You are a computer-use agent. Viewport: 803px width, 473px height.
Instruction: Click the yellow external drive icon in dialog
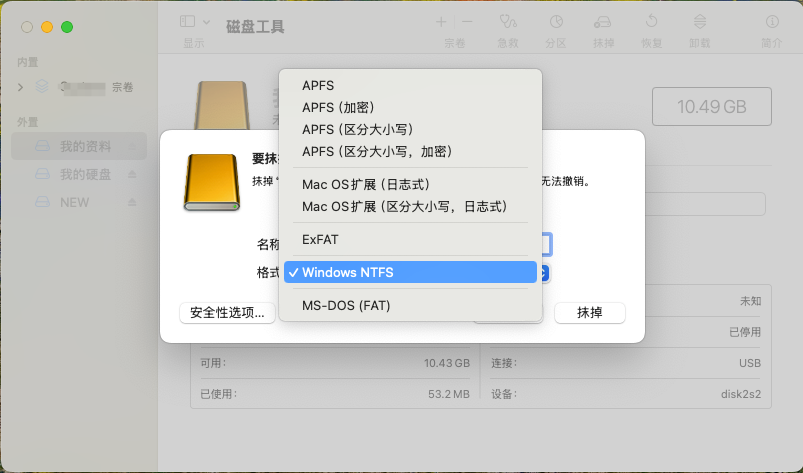pyautogui.click(x=212, y=182)
